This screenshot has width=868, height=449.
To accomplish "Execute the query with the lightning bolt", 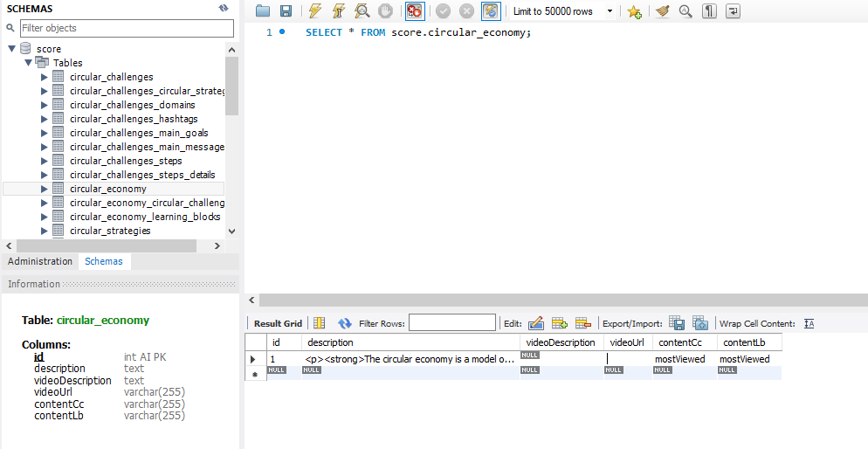I will point(314,11).
